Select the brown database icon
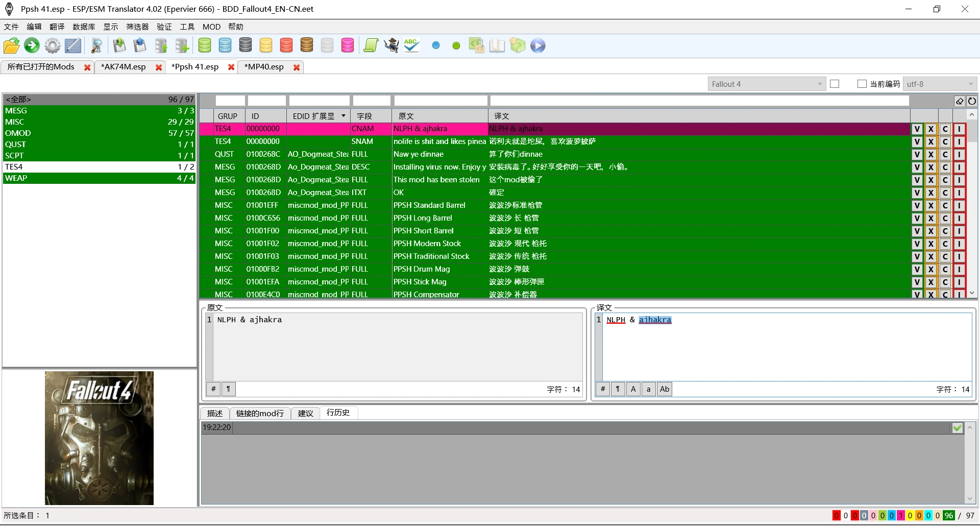Viewport: 980px width, 526px height. (x=307, y=45)
